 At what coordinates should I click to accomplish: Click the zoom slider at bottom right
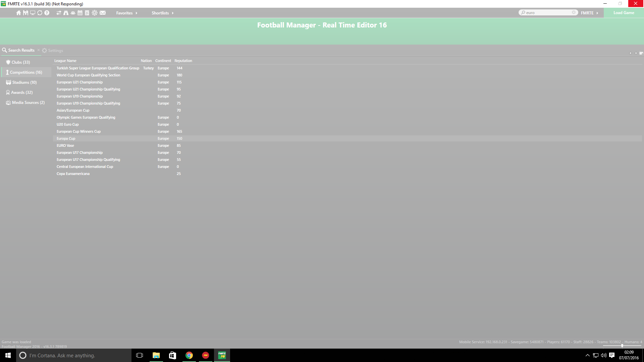pyautogui.click(x=622, y=346)
